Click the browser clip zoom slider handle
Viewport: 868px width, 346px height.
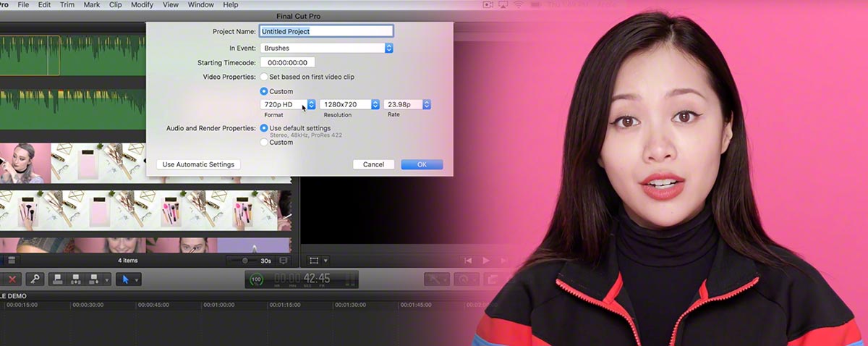(244, 261)
